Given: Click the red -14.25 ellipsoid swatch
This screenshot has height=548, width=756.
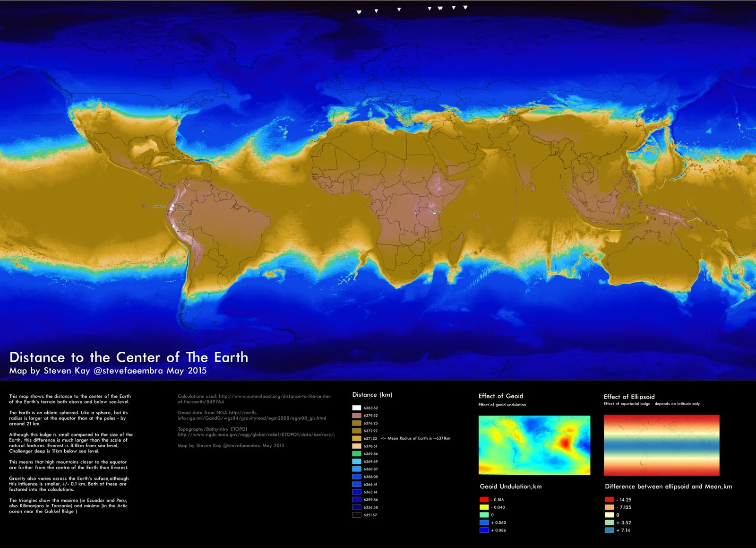Looking at the screenshot, I should (610, 499).
